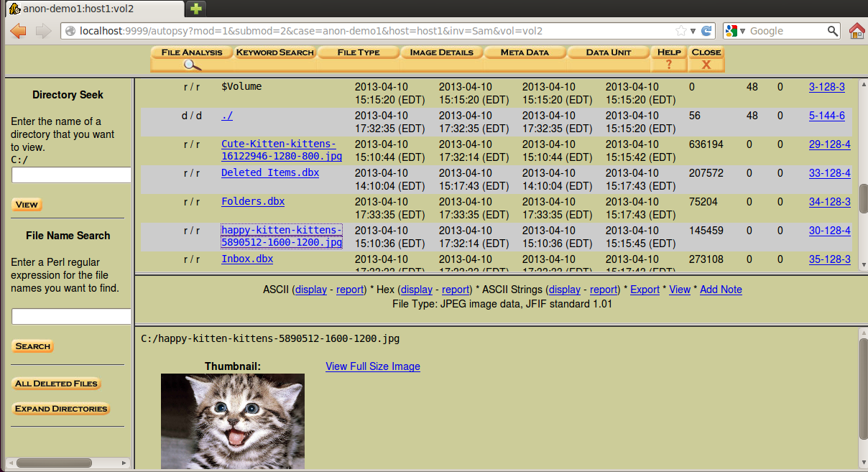
Task: Click the directory name input field
Action: tap(71, 175)
